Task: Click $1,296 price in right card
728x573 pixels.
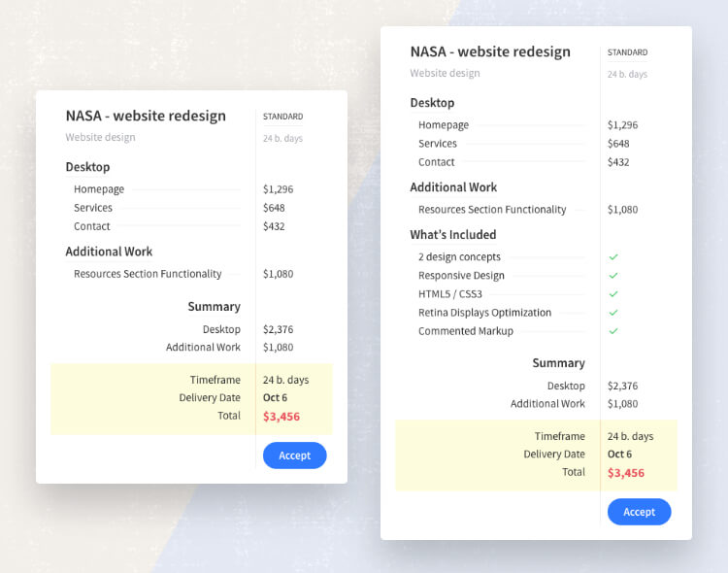Action: (622, 125)
